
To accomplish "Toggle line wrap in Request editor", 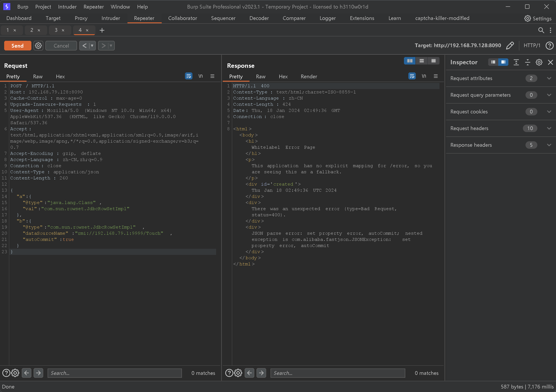I will (x=188, y=76).
